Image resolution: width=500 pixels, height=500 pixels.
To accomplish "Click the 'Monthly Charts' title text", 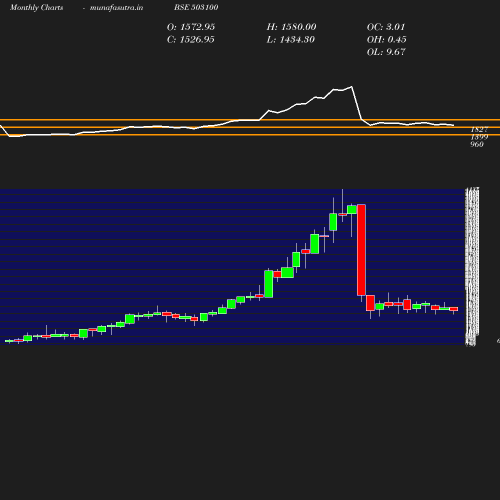I will click(x=36, y=8).
